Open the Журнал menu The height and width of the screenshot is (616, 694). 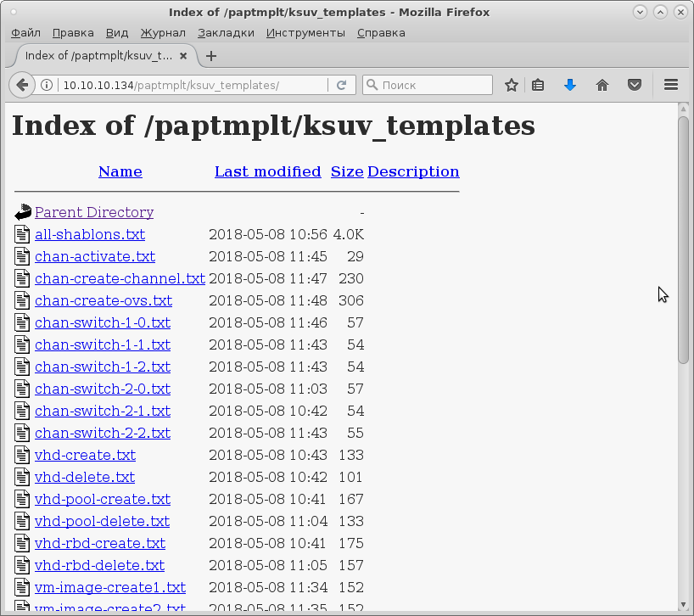point(163,33)
